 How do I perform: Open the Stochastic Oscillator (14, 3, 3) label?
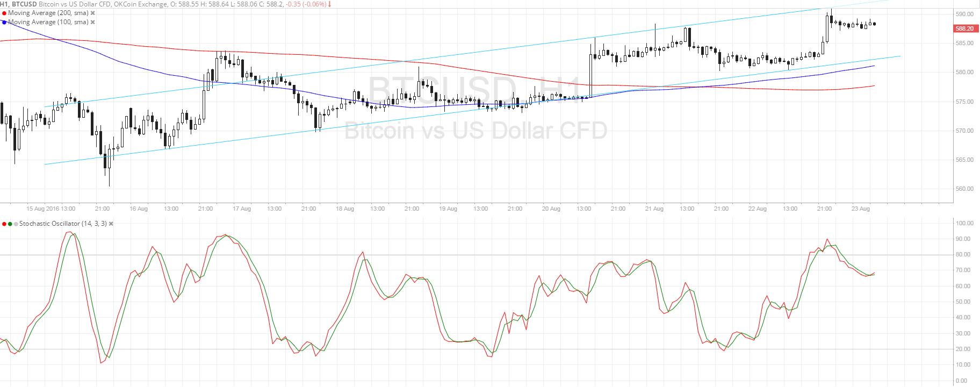coord(63,224)
